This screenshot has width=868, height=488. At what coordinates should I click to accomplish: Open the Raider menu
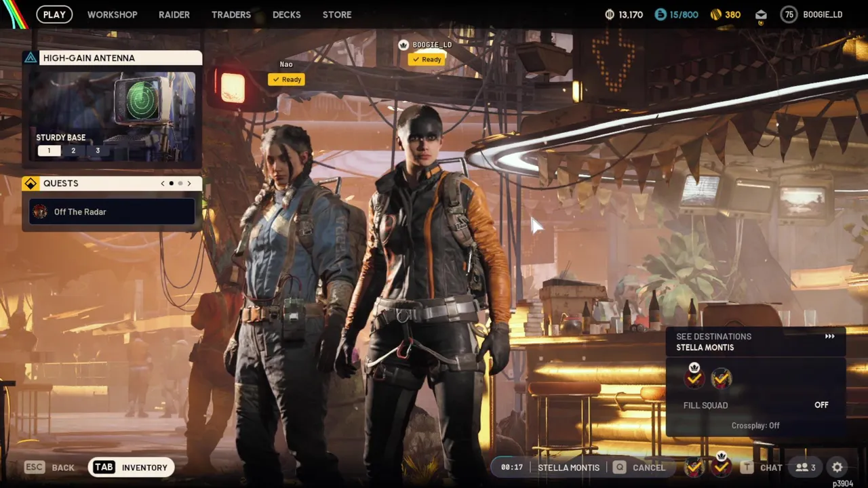[174, 14]
